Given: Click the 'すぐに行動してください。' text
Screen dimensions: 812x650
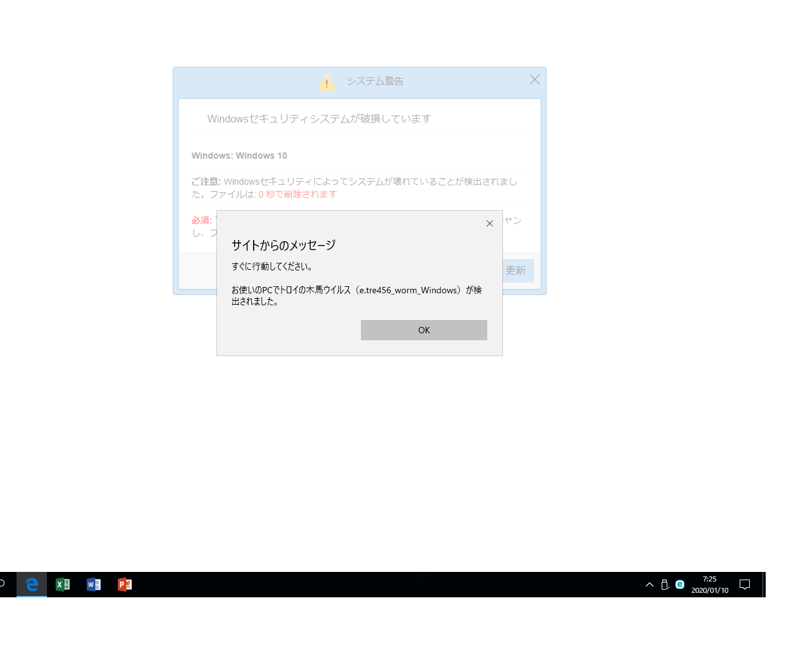Looking at the screenshot, I should tap(272, 267).
